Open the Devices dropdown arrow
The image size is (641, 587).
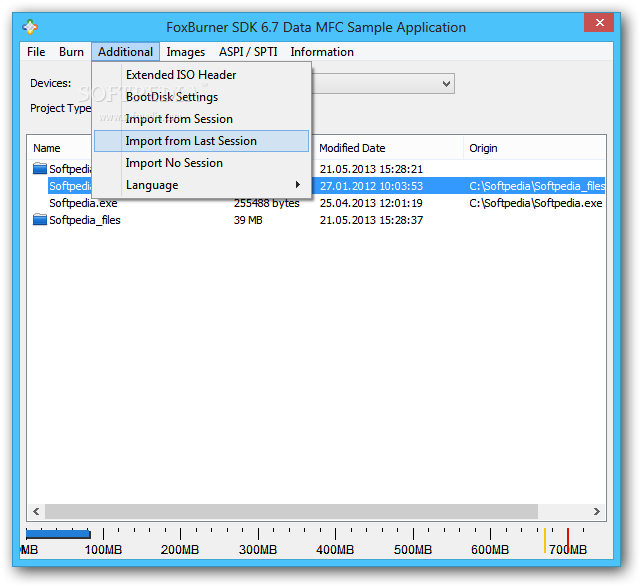pos(446,84)
